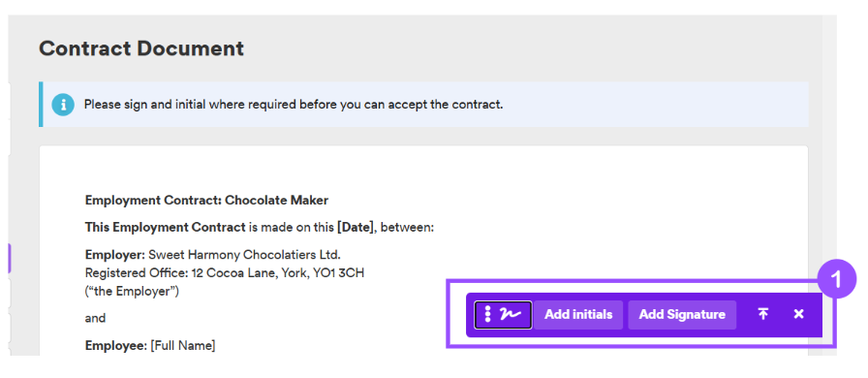This screenshot has height=378, width=868.
Task: Click the [Full Name] placeholder text
Action: [x=183, y=346]
